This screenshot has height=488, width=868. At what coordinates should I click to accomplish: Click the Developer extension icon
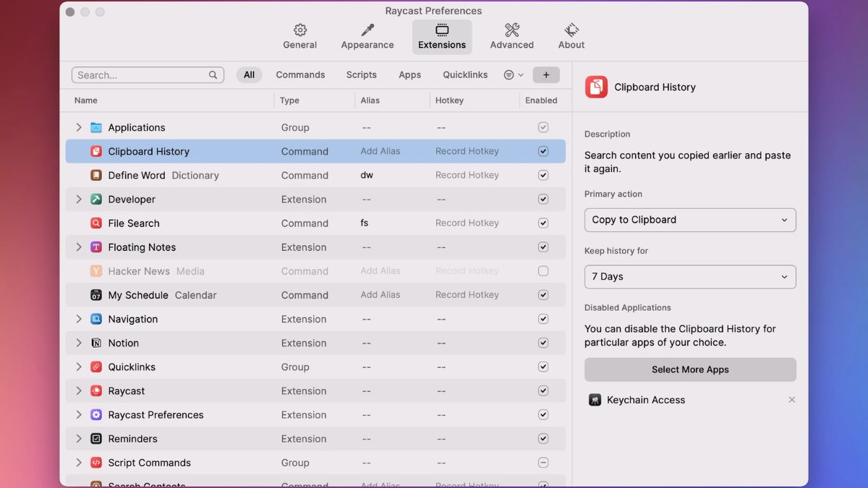(x=96, y=199)
